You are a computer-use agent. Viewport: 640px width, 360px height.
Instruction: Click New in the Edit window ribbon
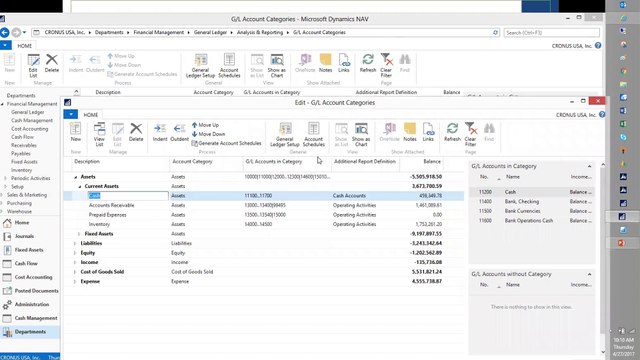[x=76, y=132]
